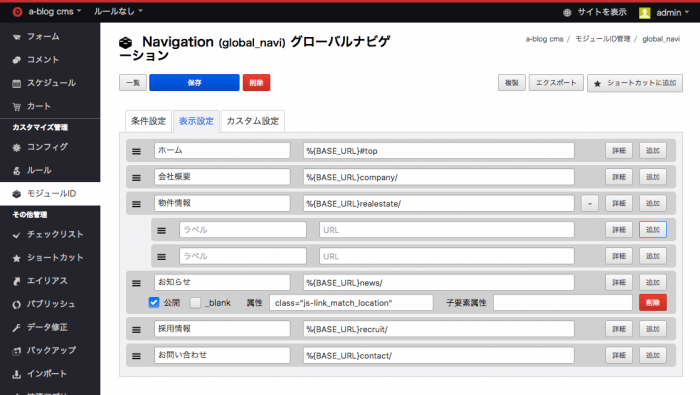
Task: Click the admin avatar icon
Action: [x=644, y=13]
